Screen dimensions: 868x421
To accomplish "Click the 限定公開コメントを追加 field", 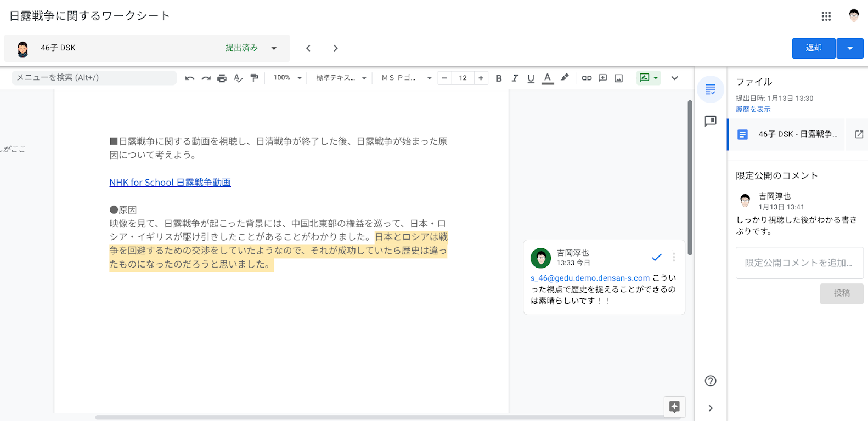I will (x=799, y=263).
